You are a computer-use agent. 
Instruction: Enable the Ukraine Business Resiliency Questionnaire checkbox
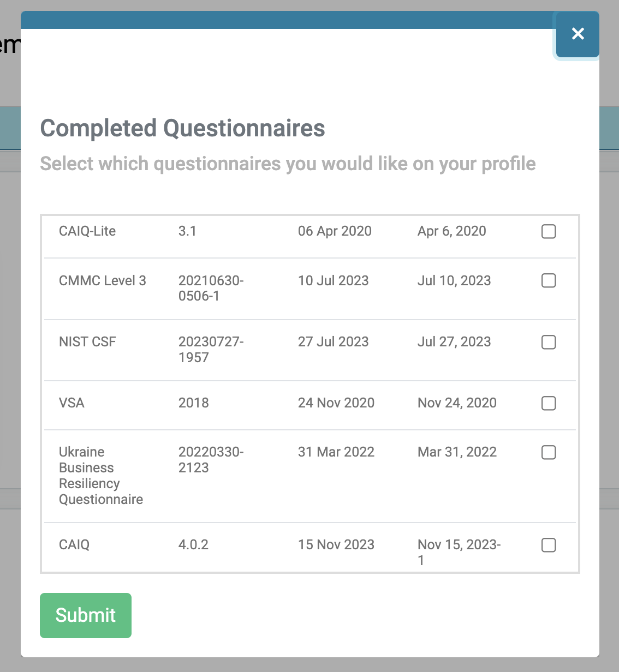(x=548, y=452)
